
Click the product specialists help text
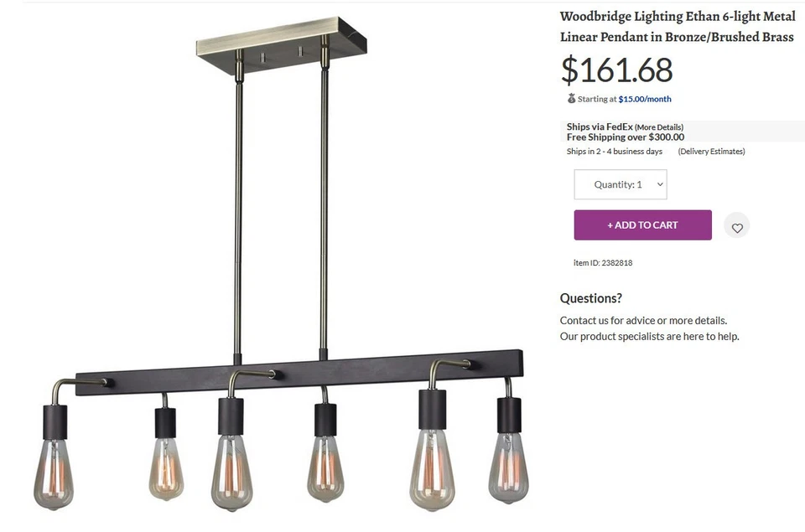[x=649, y=337]
